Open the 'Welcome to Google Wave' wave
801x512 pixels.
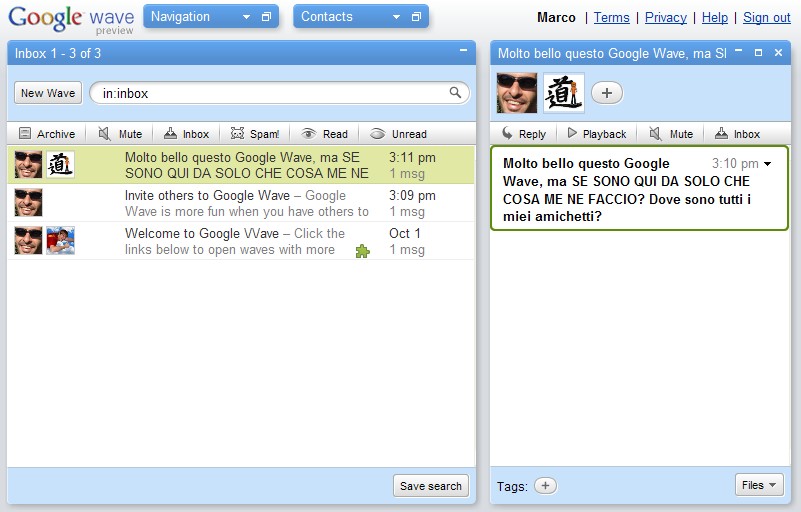point(241,241)
